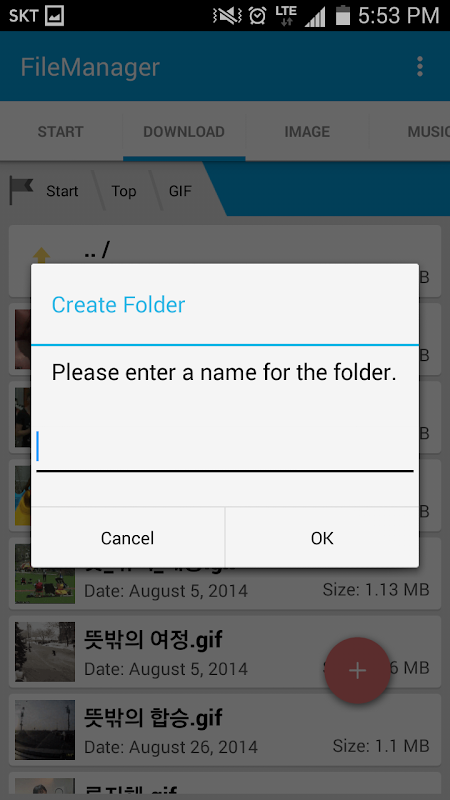Go to Start in the breadcrumb path
The image size is (450, 800).
pos(62,191)
